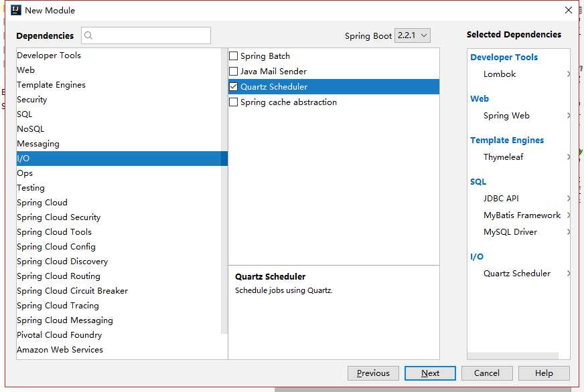Viewport: 584px width, 392px height.
Task: Open the Spring Cloud Discovery category
Action: click(119, 262)
